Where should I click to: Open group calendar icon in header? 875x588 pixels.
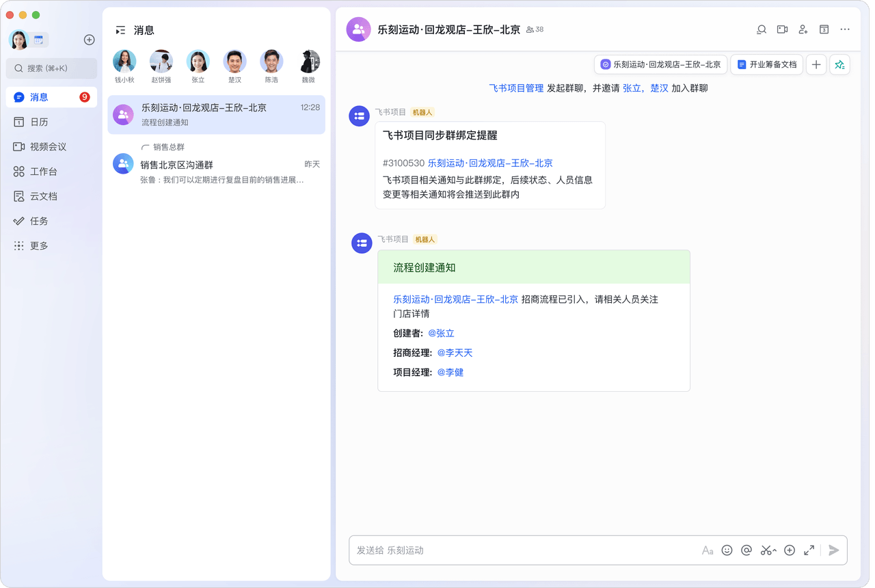click(x=824, y=29)
